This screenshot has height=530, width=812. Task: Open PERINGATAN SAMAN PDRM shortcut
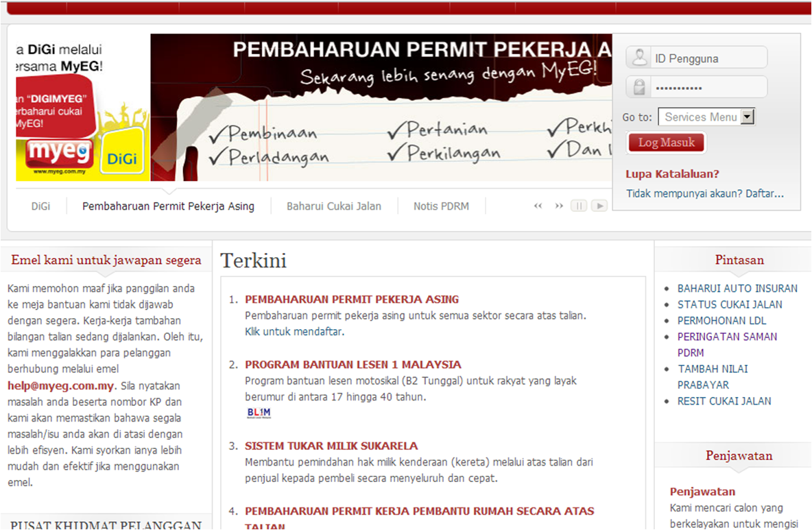(x=727, y=344)
